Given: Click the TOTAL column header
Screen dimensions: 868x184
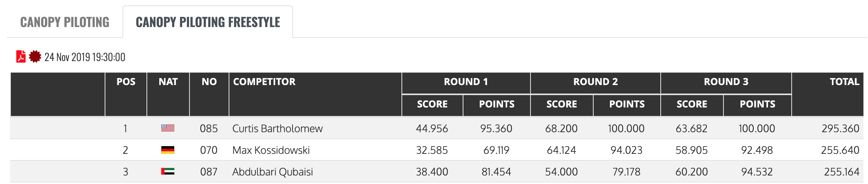Looking at the screenshot, I should (x=844, y=82).
